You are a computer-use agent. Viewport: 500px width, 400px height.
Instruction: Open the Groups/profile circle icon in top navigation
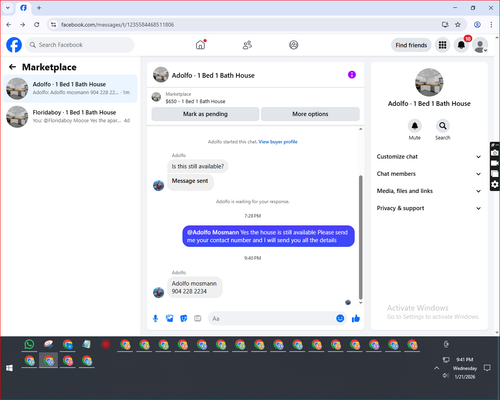(294, 45)
